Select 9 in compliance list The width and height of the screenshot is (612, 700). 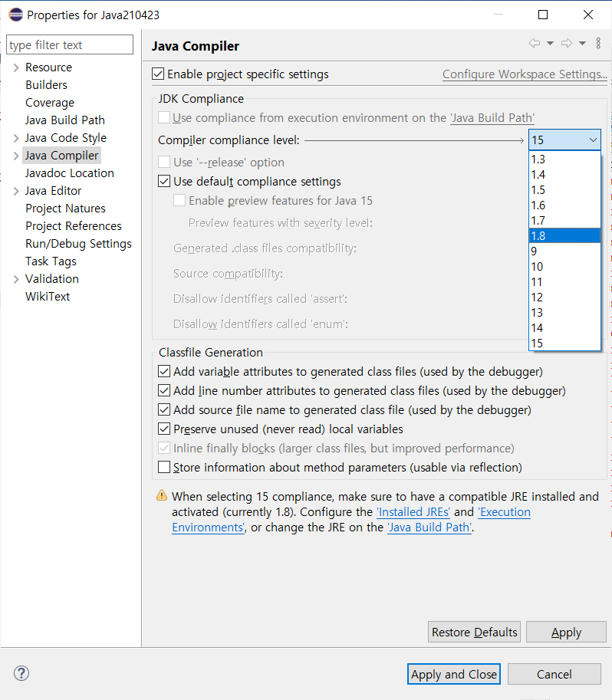(564, 251)
